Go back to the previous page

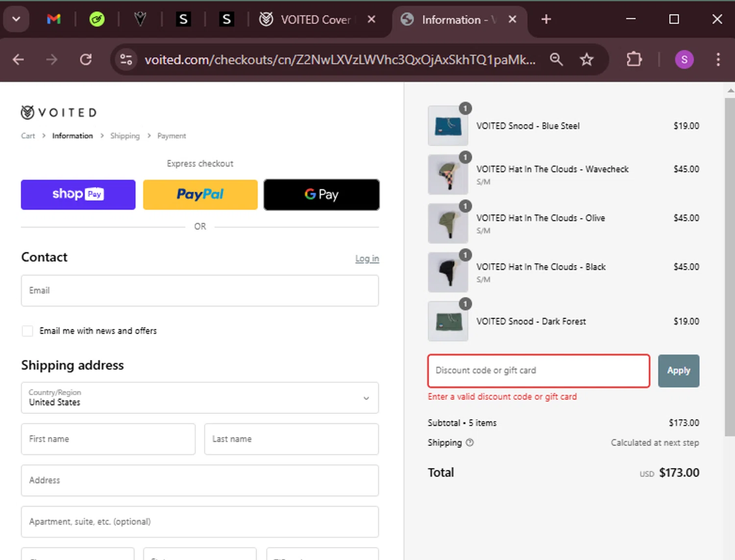click(x=19, y=60)
